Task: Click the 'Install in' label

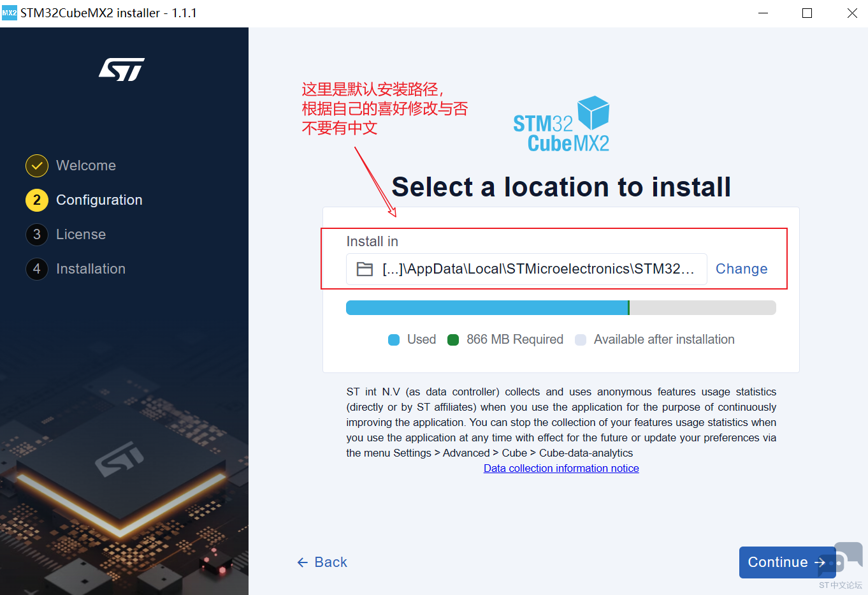Action: (x=372, y=242)
